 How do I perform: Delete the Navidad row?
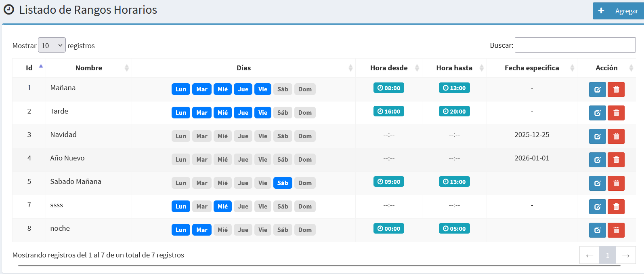coord(616,136)
